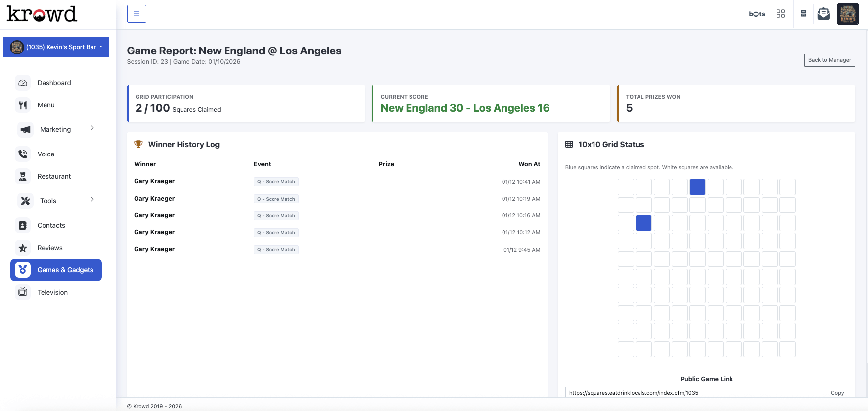
Task: Open Kevin's Sport Bar location dropdown
Action: pyautogui.click(x=56, y=47)
